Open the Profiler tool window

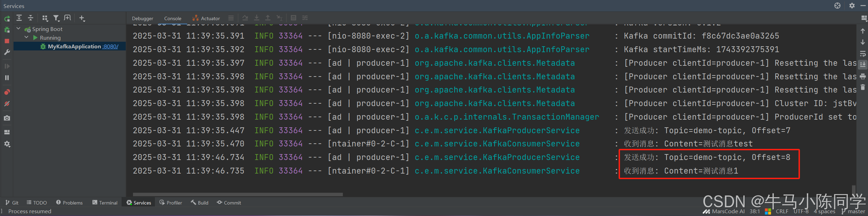click(x=171, y=203)
